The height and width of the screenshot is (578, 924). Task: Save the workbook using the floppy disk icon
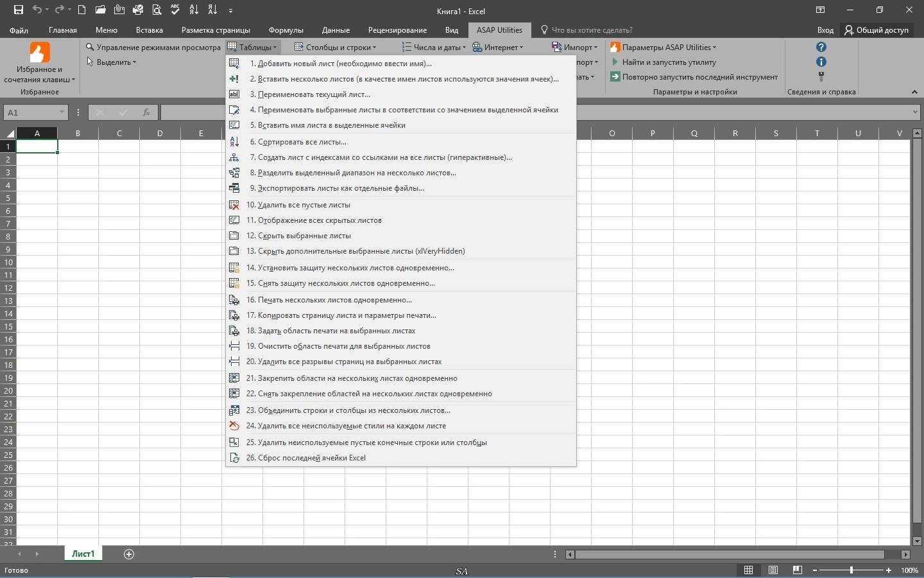coord(18,10)
